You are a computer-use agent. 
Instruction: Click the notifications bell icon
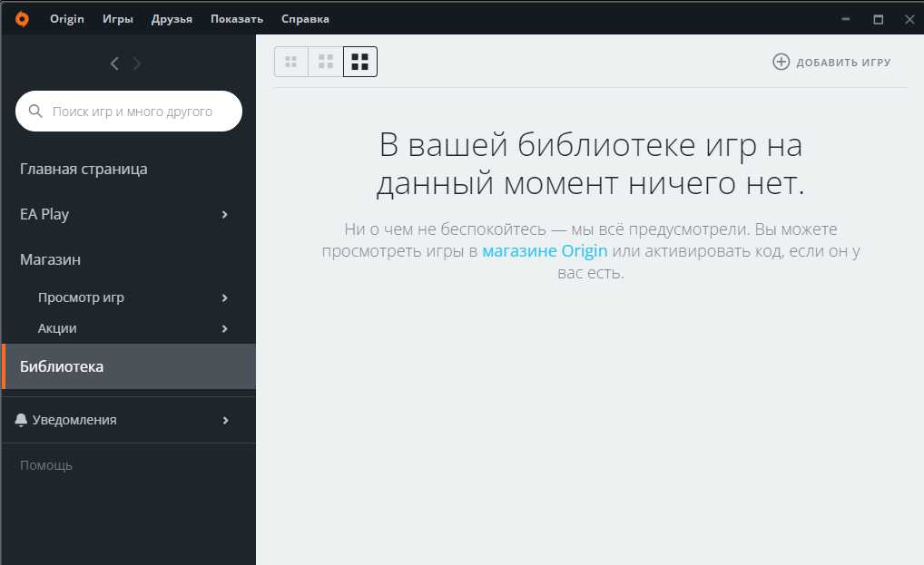pos(21,420)
